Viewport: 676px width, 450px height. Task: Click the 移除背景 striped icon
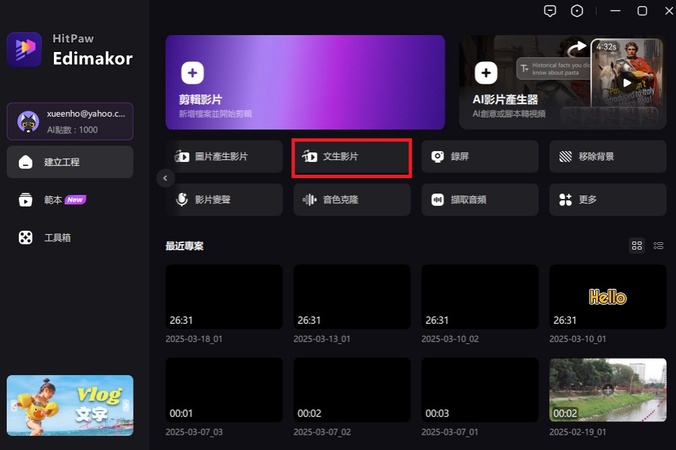(x=565, y=156)
